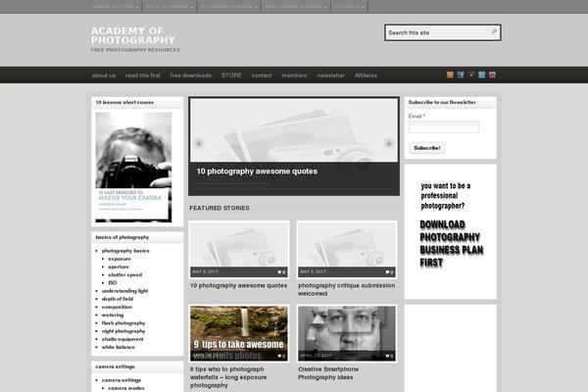Open comments bubble on waterfalls card
The width and height of the screenshot is (588, 392).
(x=281, y=356)
